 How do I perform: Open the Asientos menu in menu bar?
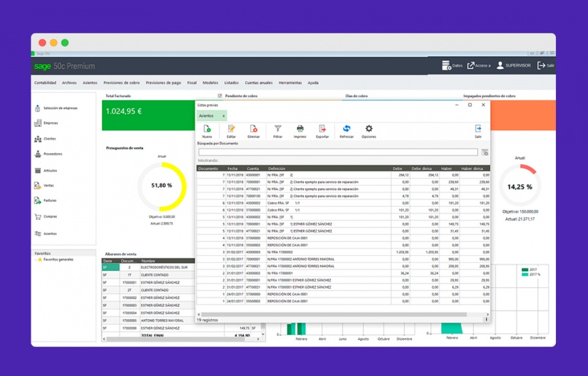[90, 83]
